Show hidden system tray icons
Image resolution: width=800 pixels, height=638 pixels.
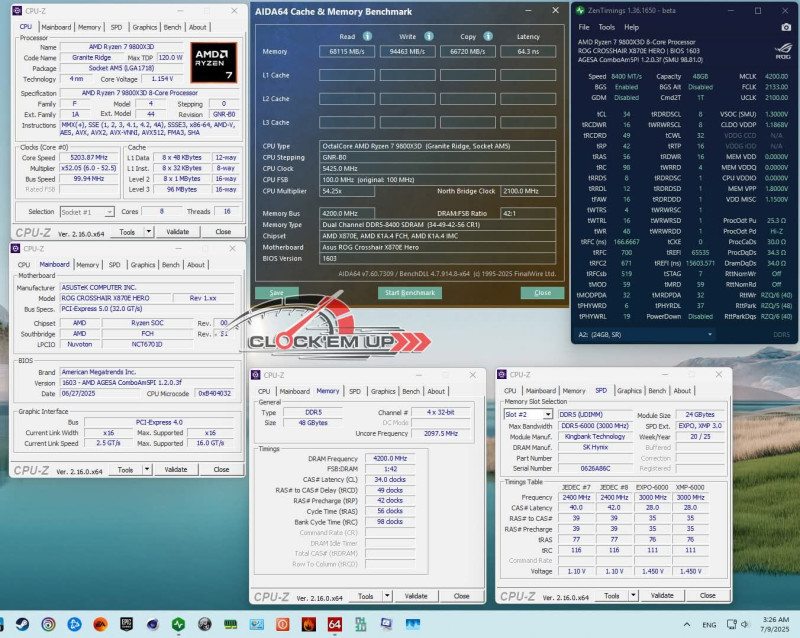point(687,624)
